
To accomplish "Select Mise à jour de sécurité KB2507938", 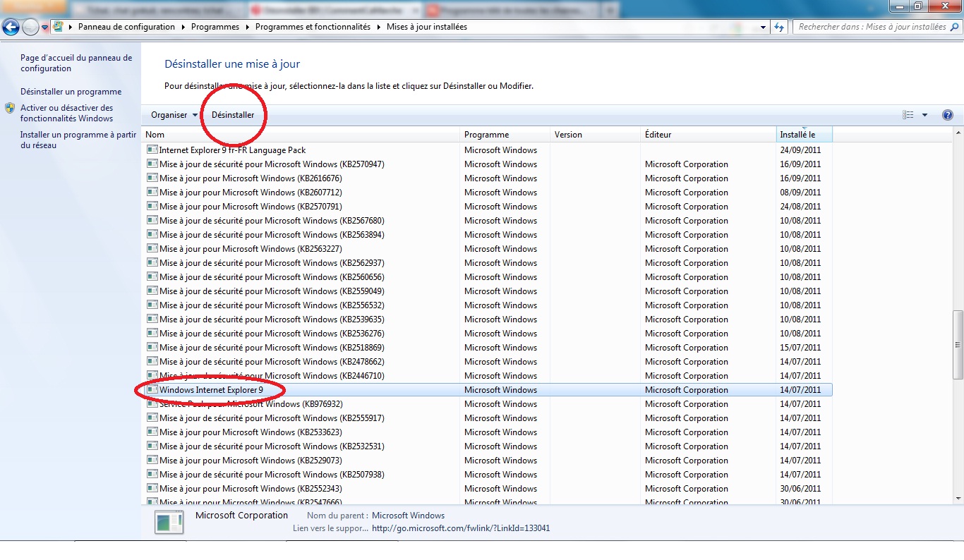I will [487, 474].
